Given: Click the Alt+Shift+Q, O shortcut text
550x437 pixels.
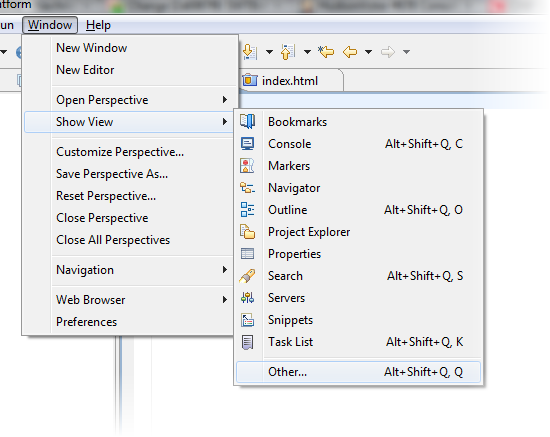Looking at the screenshot, I should (x=423, y=210).
